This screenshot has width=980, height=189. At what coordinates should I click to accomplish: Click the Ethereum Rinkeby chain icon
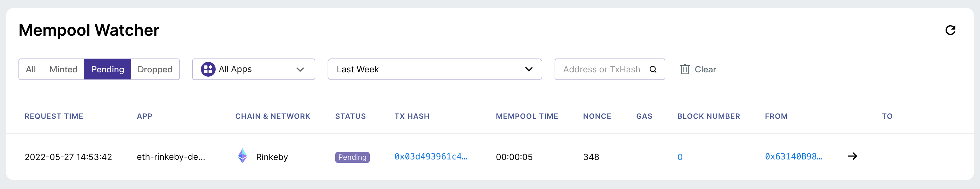point(242,156)
